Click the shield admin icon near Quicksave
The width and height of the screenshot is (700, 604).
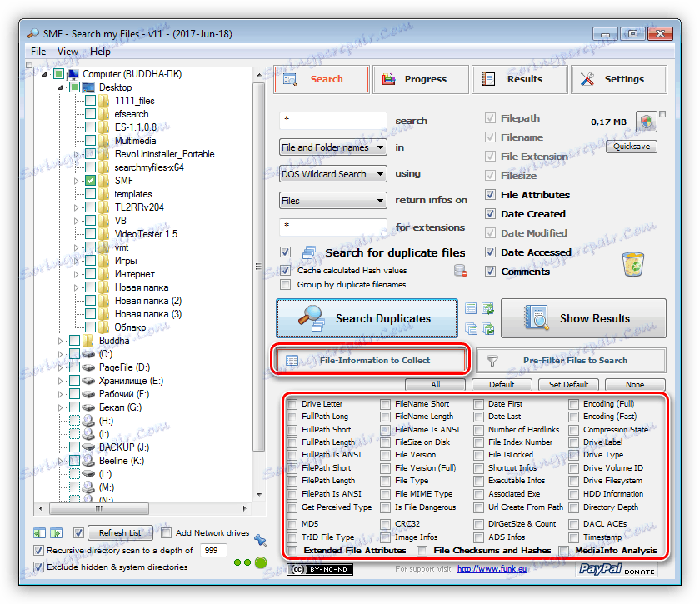[x=647, y=122]
